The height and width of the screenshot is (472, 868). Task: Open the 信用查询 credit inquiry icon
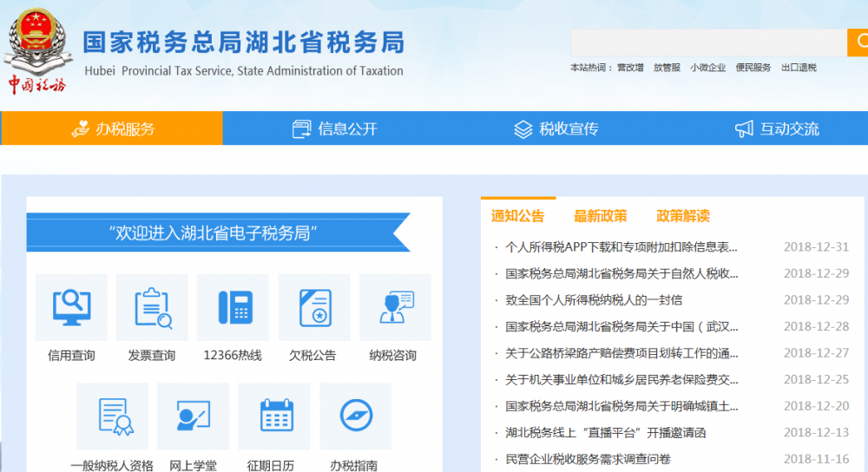pyautogui.click(x=71, y=308)
